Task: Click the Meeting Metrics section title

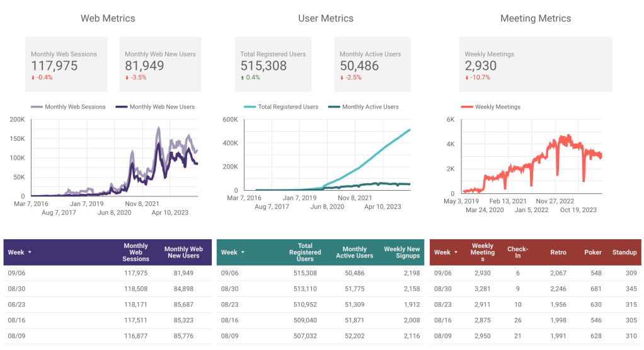Action: 536,18
